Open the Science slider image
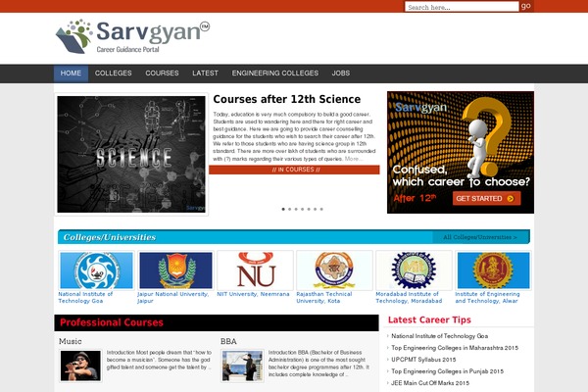The image size is (588, 392). click(x=131, y=154)
